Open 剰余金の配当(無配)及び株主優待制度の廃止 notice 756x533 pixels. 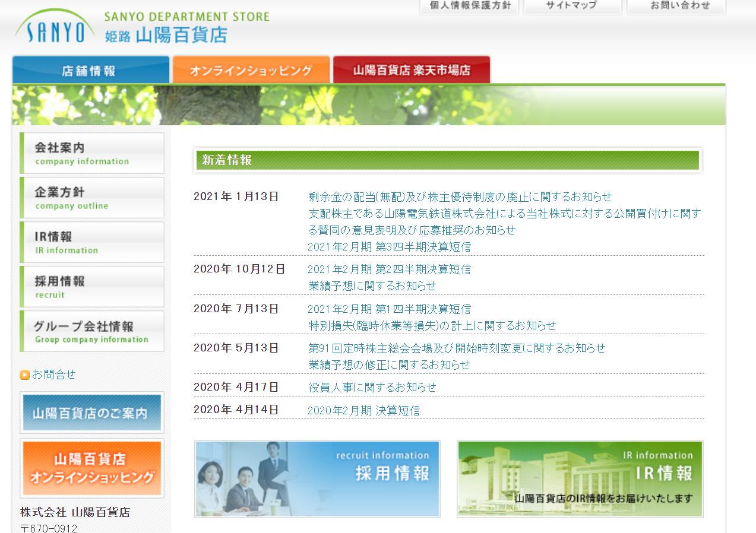[460, 196]
